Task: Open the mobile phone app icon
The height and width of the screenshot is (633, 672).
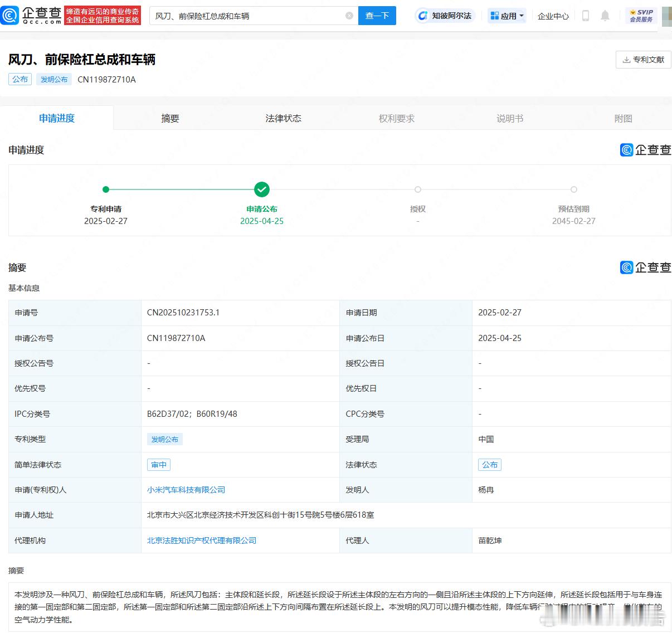Action: (x=585, y=16)
